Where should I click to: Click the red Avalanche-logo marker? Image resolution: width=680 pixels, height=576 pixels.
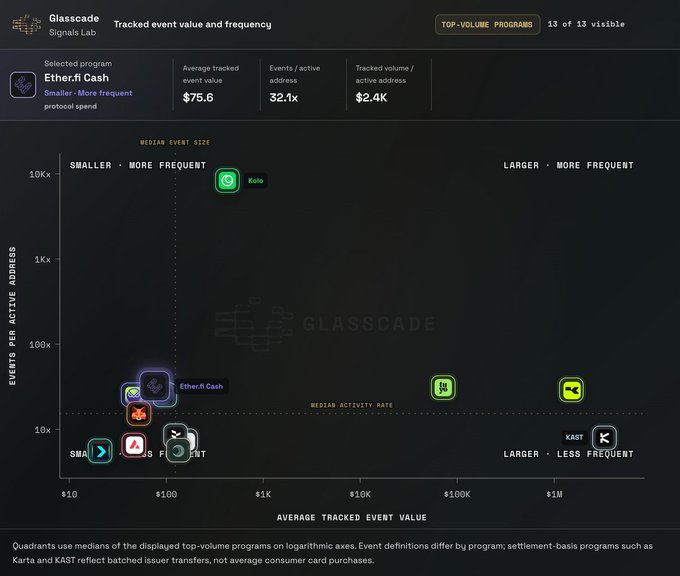point(134,445)
